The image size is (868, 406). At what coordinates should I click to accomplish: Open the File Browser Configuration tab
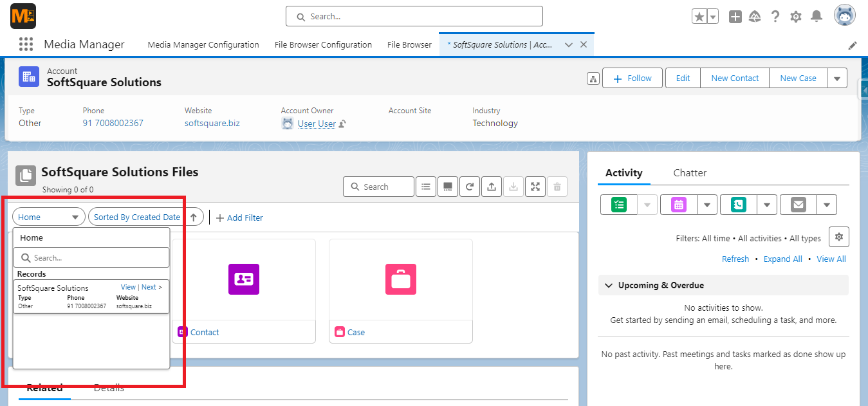(323, 45)
